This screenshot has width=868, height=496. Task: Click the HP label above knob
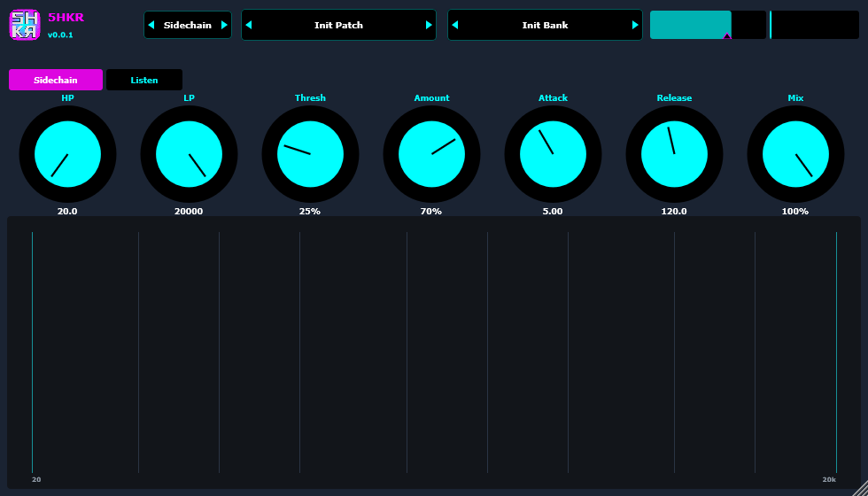pyautogui.click(x=67, y=98)
